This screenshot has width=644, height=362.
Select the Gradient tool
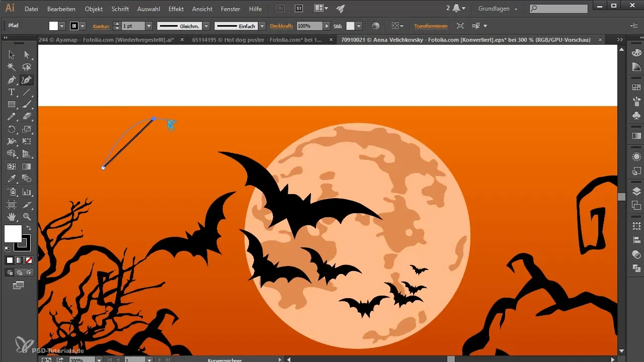click(27, 166)
